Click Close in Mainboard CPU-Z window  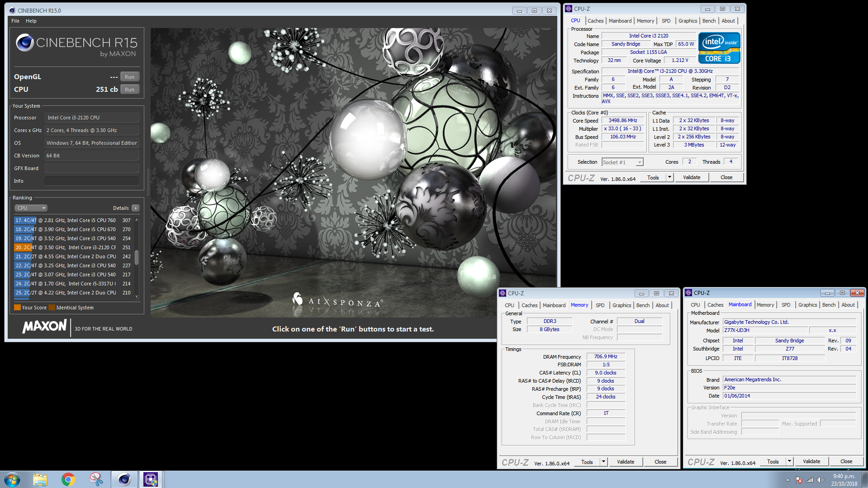(x=846, y=461)
